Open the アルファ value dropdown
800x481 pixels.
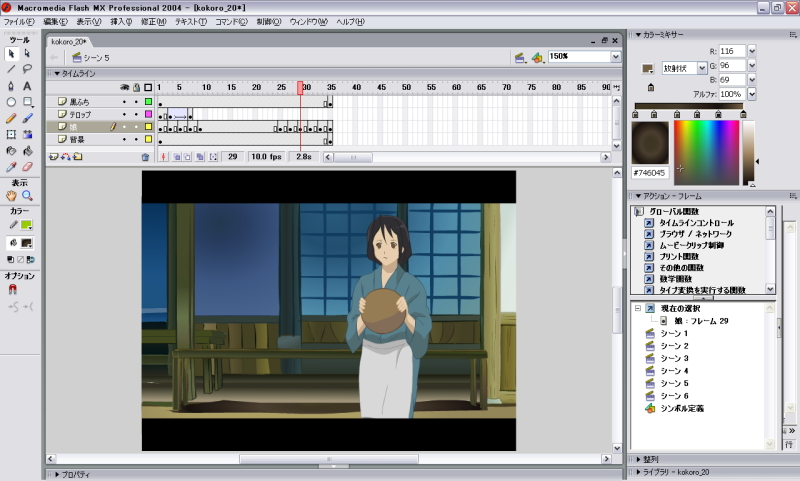[x=752, y=94]
